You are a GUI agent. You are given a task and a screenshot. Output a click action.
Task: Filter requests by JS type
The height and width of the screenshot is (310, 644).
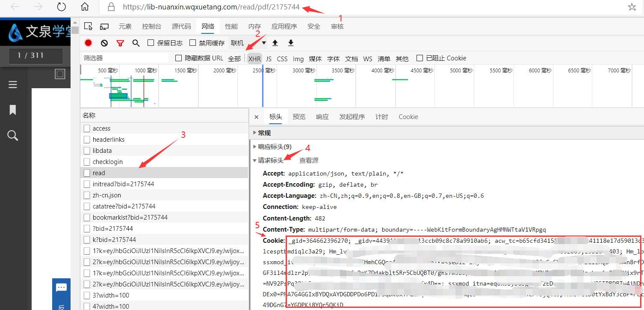(x=269, y=59)
